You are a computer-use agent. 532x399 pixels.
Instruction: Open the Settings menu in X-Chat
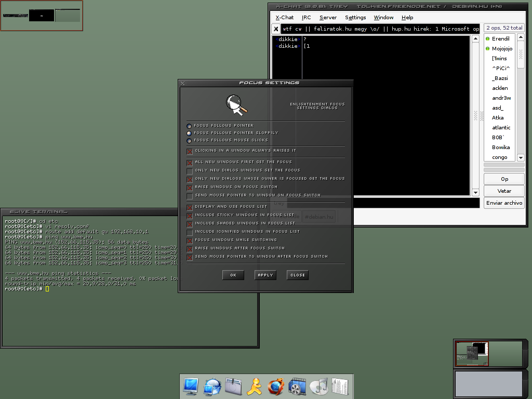click(x=355, y=17)
